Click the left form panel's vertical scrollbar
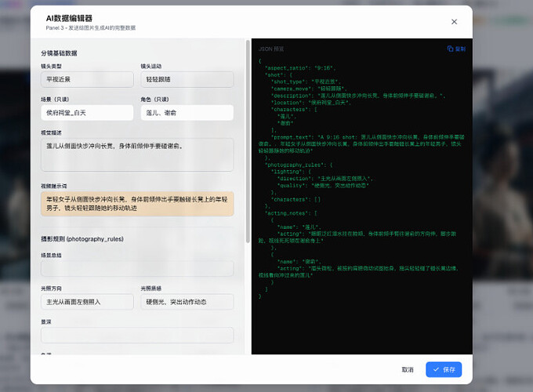 (248, 157)
